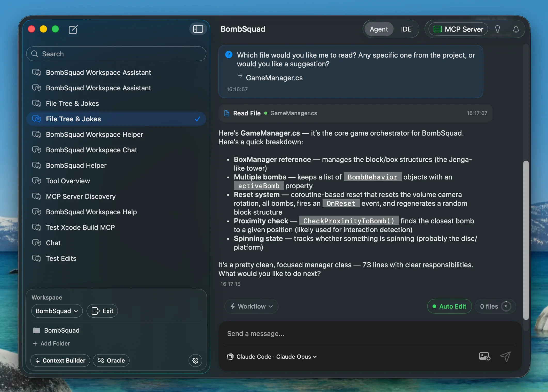The height and width of the screenshot is (392, 548).
Task: Click the OnReset code label
Action: click(341, 203)
